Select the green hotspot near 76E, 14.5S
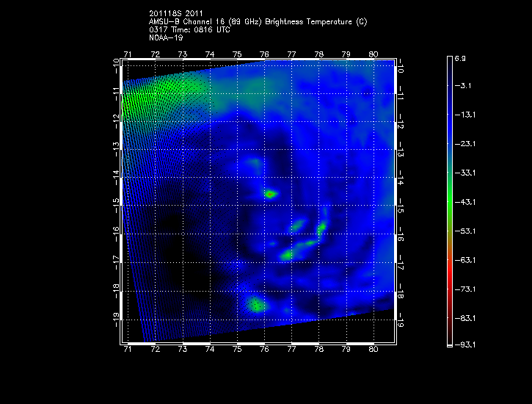The image size is (532, 404). 271,194
